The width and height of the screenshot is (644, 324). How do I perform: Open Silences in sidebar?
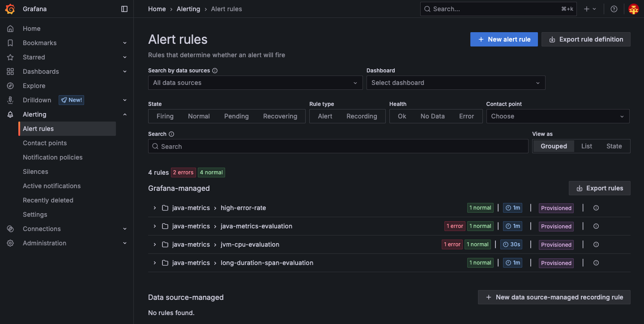click(x=35, y=172)
